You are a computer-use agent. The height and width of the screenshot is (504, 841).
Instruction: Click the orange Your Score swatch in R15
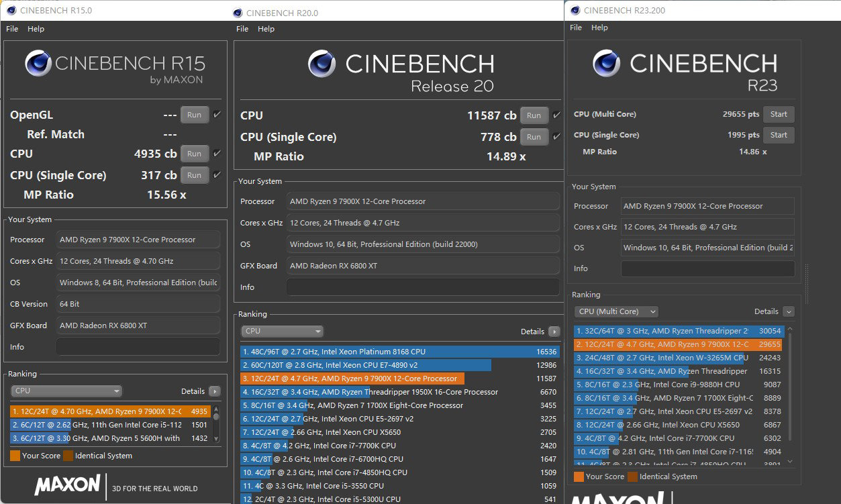point(15,456)
